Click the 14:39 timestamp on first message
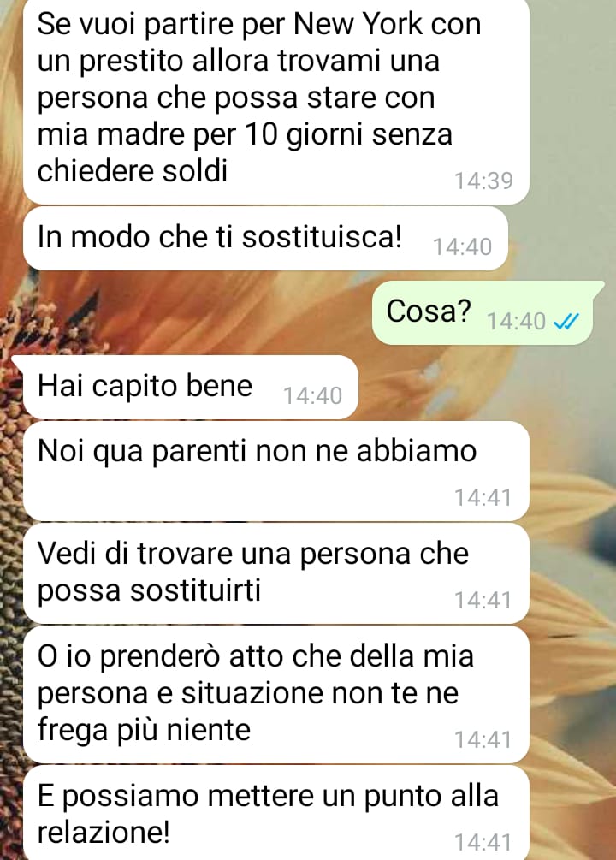616x860 pixels. pos(483,181)
